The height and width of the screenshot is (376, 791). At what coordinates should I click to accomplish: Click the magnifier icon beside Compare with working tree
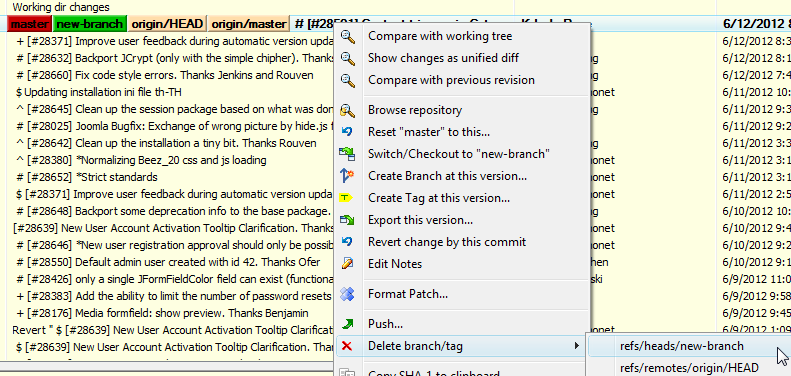coord(348,36)
